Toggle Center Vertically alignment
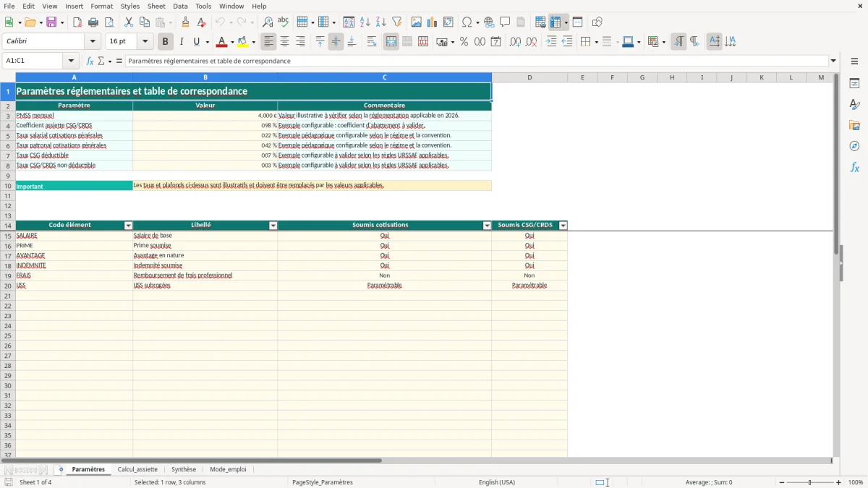This screenshot has height=488, width=868. 336,42
